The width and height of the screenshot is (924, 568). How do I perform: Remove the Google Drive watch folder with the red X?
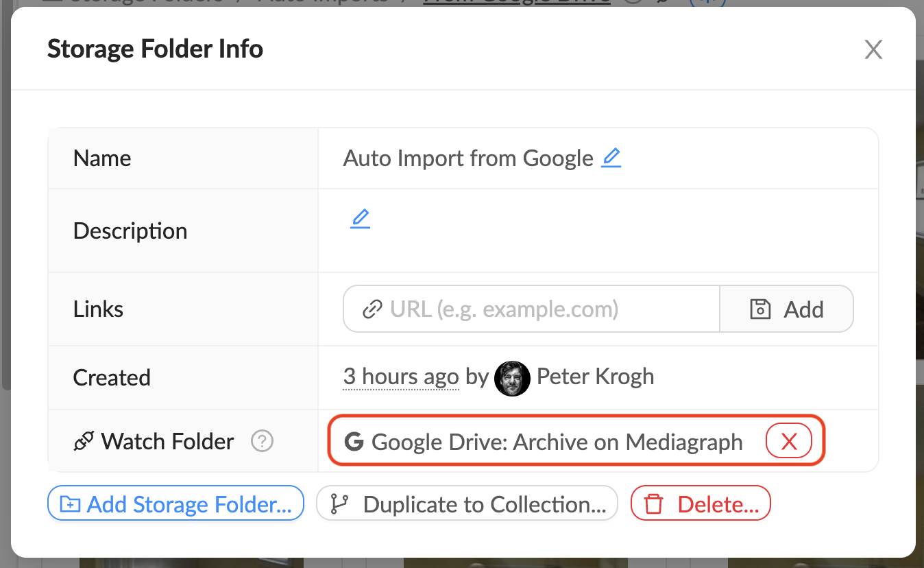(x=788, y=442)
